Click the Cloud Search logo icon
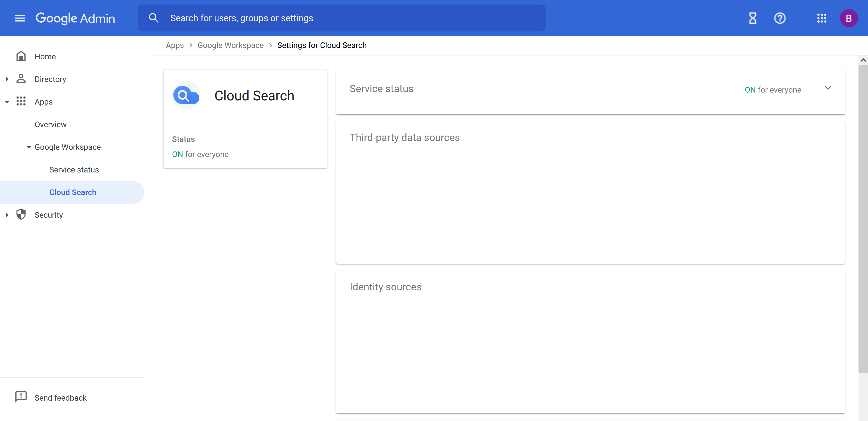Image resolution: width=868 pixels, height=421 pixels. coord(186,96)
